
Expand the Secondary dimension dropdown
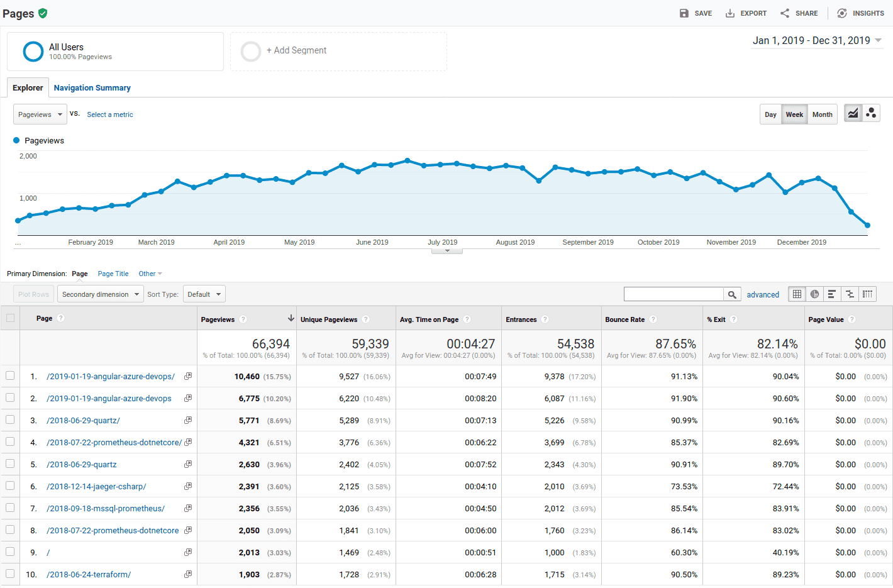click(x=101, y=294)
